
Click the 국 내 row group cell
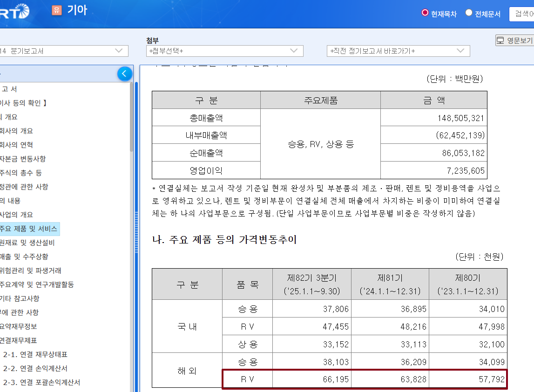pyautogui.click(x=187, y=326)
